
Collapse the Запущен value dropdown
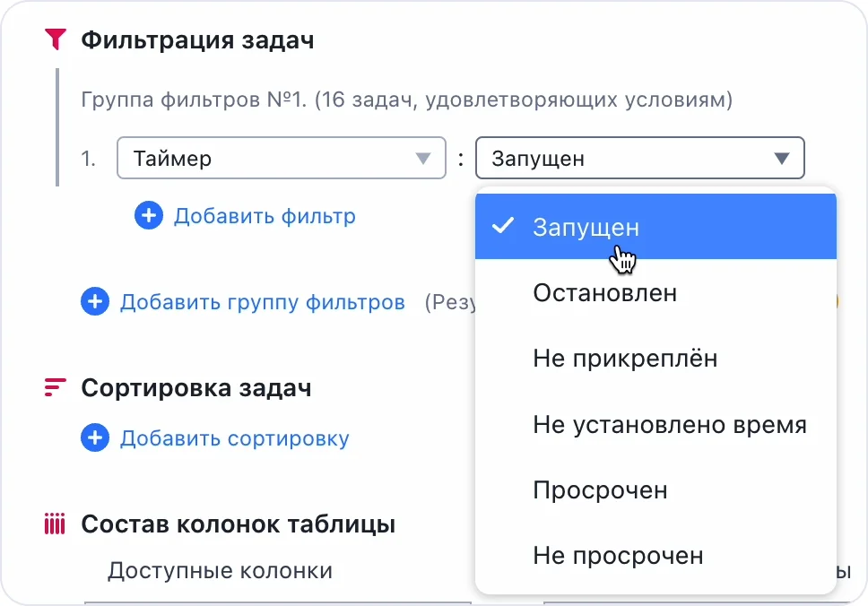click(782, 160)
